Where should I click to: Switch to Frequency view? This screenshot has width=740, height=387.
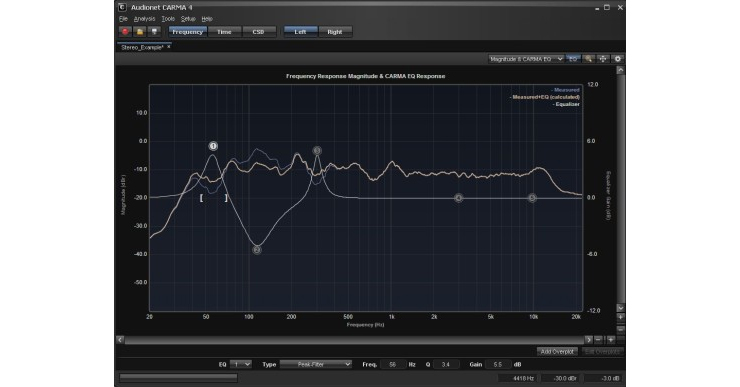[x=187, y=32]
